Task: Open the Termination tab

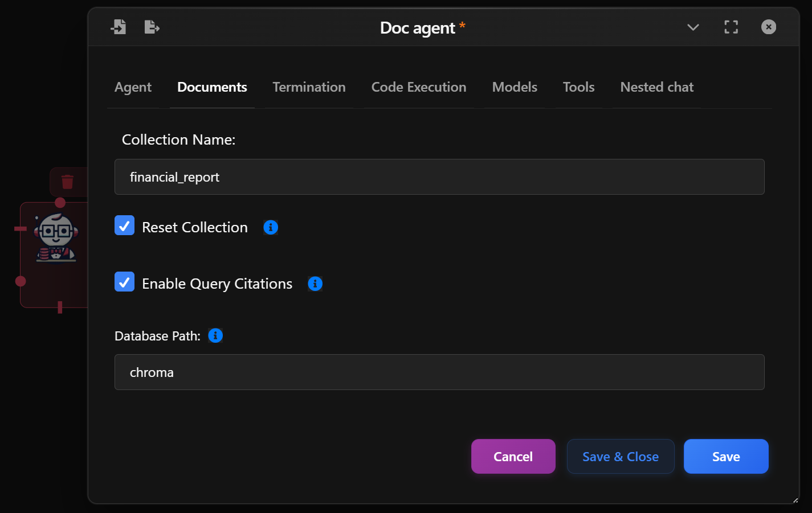Action: coord(309,87)
